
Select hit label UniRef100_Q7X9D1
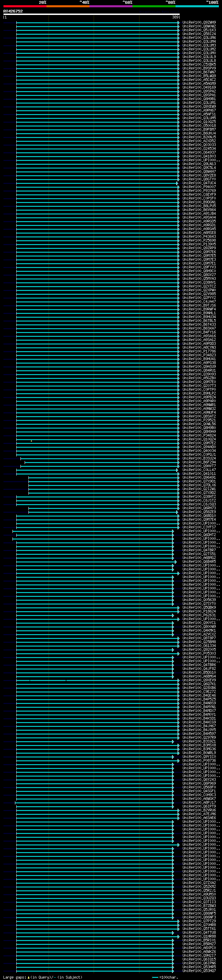[199, 481]
